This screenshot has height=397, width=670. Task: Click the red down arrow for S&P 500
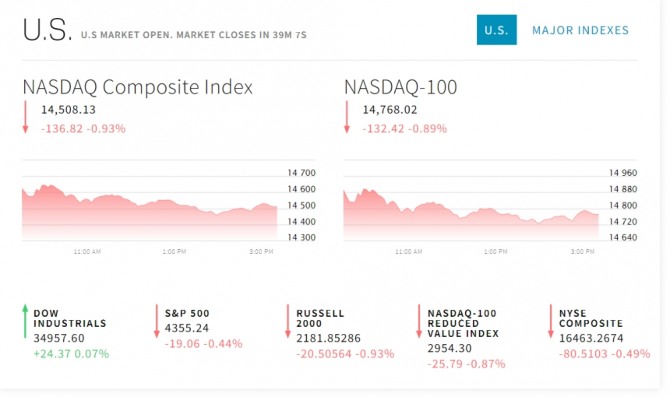pos(157,321)
